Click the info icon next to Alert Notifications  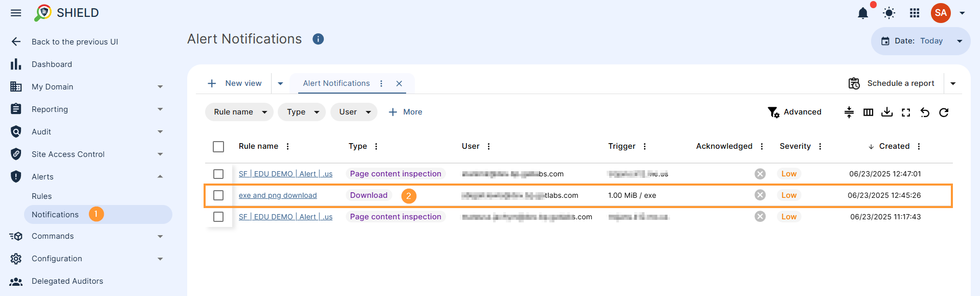(x=318, y=39)
